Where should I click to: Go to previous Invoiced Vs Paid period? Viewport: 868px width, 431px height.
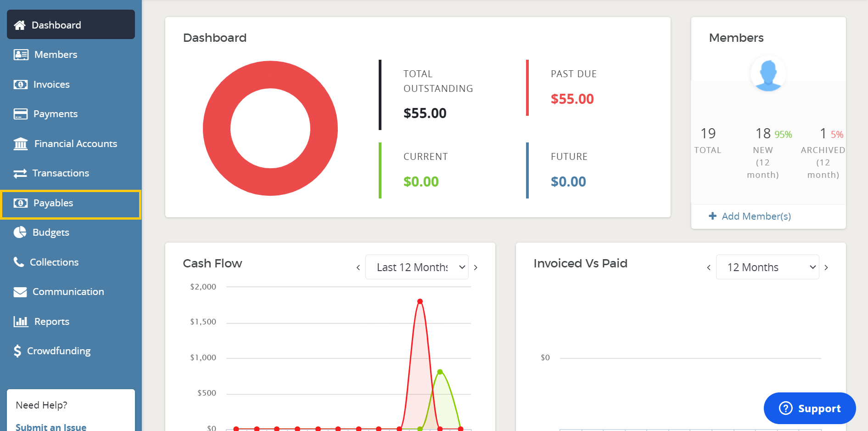pyautogui.click(x=709, y=267)
